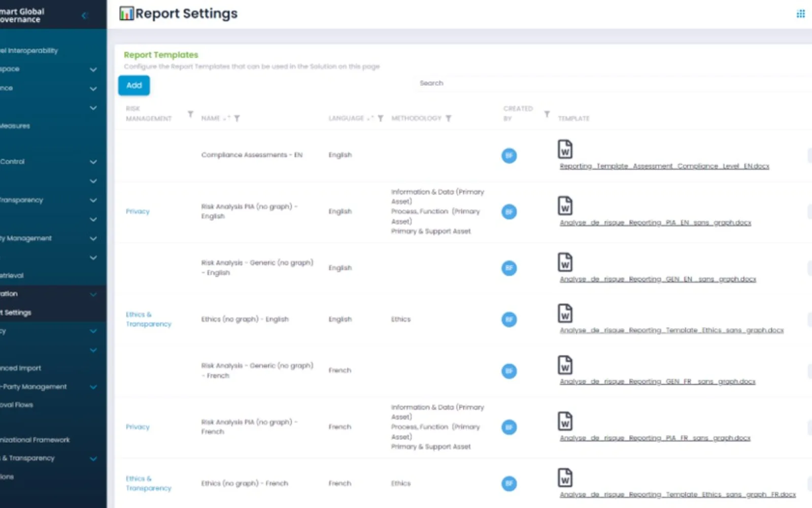This screenshot has height=508, width=812.
Task: Open the 'Settings' sidebar item
Action: click(16, 313)
